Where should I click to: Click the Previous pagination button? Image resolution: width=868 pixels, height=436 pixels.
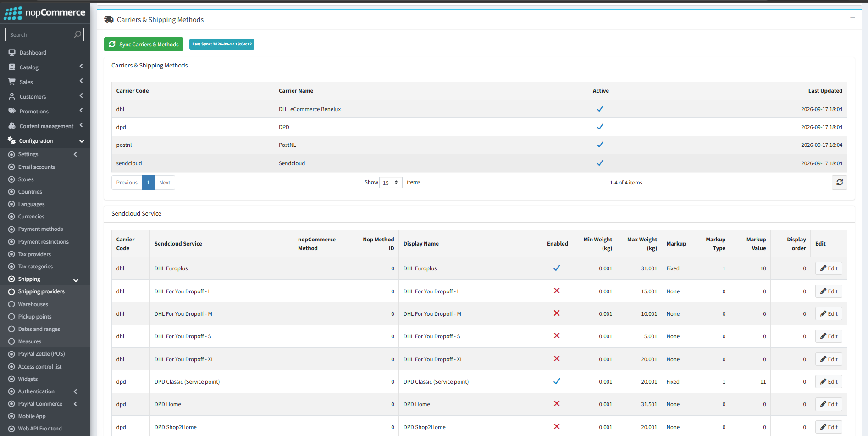pos(127,183)
